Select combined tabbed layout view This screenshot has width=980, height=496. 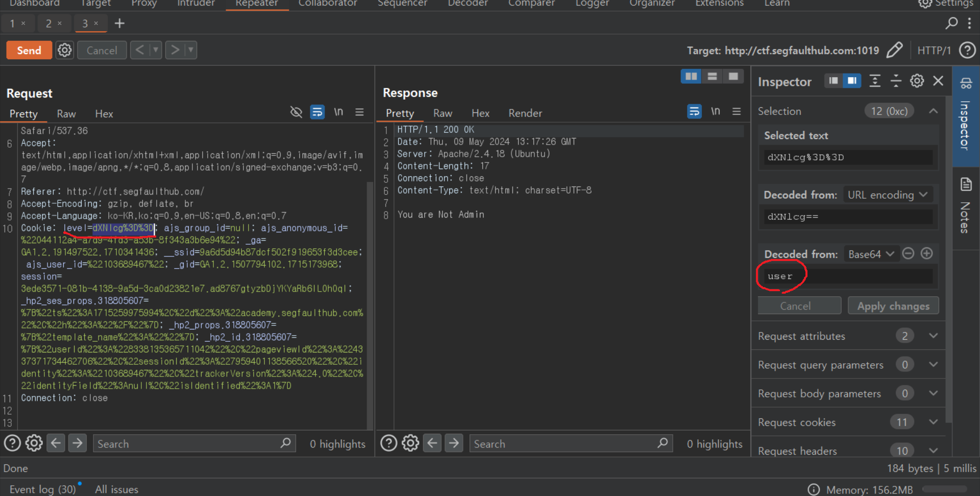[x=733, y=76]
